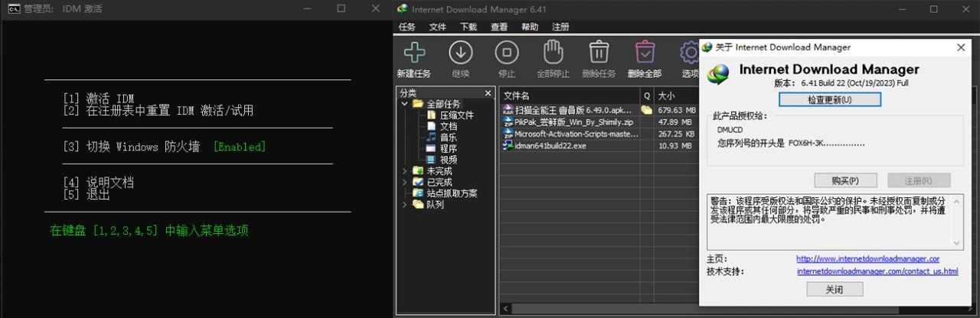Viewport: 980px width, 318px height.
Task: Click exe icon of idman641build22.exe
Action: pos(508,145)
